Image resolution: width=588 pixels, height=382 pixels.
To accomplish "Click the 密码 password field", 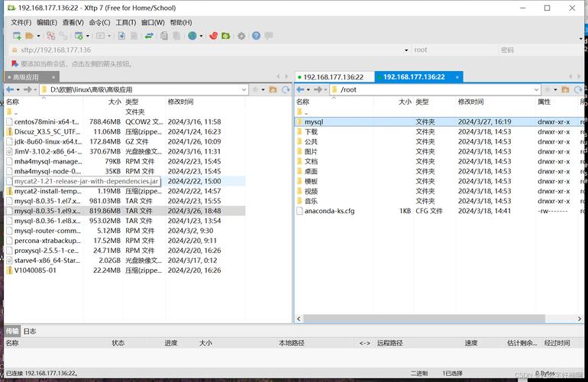I will click(x=541, y=50).
